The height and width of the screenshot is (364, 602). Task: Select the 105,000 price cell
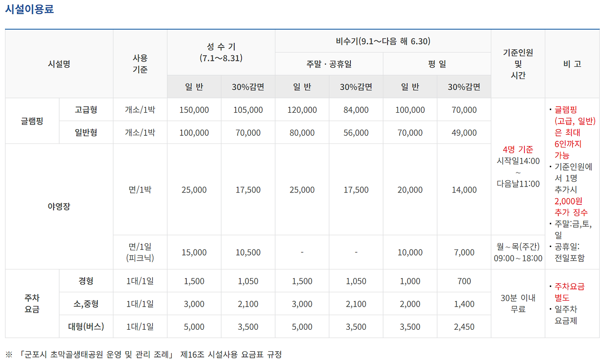(248, 110)
